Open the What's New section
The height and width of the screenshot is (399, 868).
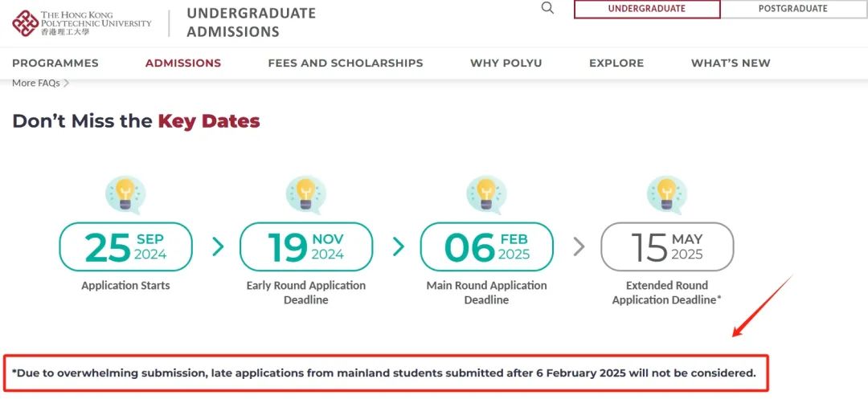pyautogui.click(x=731, y=63)
